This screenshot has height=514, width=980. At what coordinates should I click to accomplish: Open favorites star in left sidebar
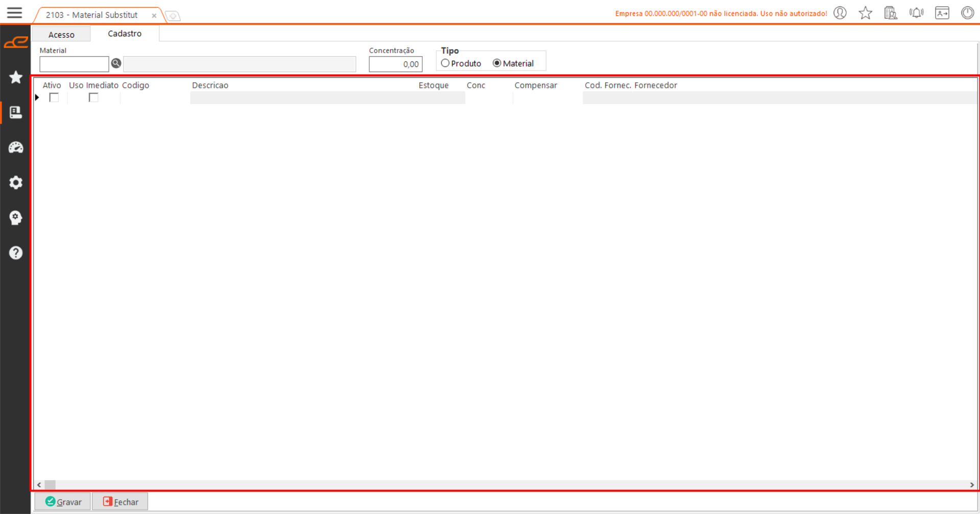point(16,77)
